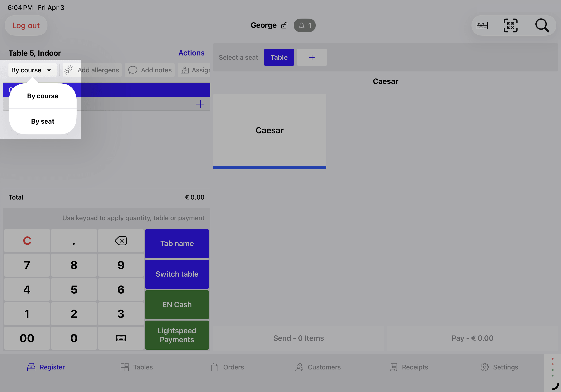Select the green EN Cash payment button

(x=177, y=305)
